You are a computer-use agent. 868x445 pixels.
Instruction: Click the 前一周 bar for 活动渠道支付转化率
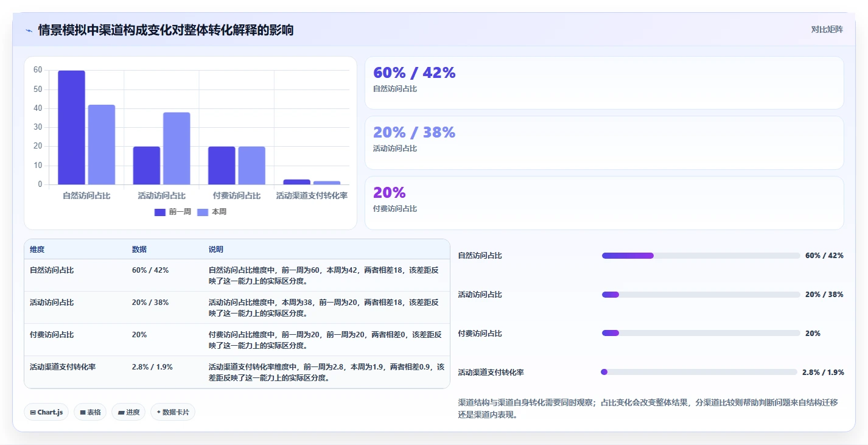coord(296,182)
